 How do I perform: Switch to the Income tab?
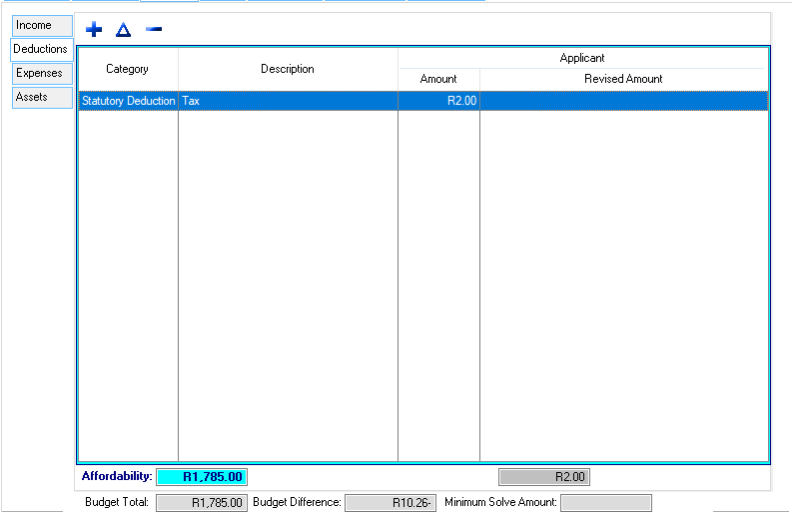point(41,25)
